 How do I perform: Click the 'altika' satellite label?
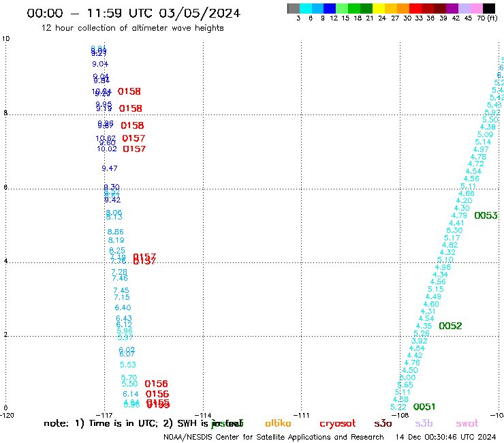point(278,423)
